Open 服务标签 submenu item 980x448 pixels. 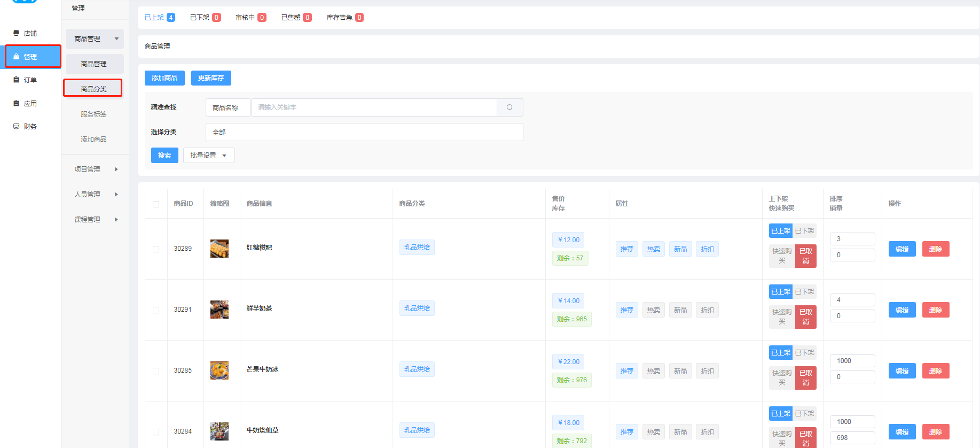click(x=95, y=114)
